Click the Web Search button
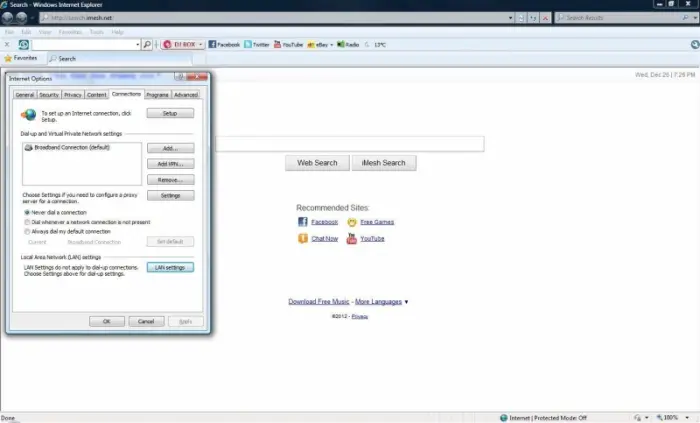This screenshot has height=423, width=700. click(x=317, y=163)
